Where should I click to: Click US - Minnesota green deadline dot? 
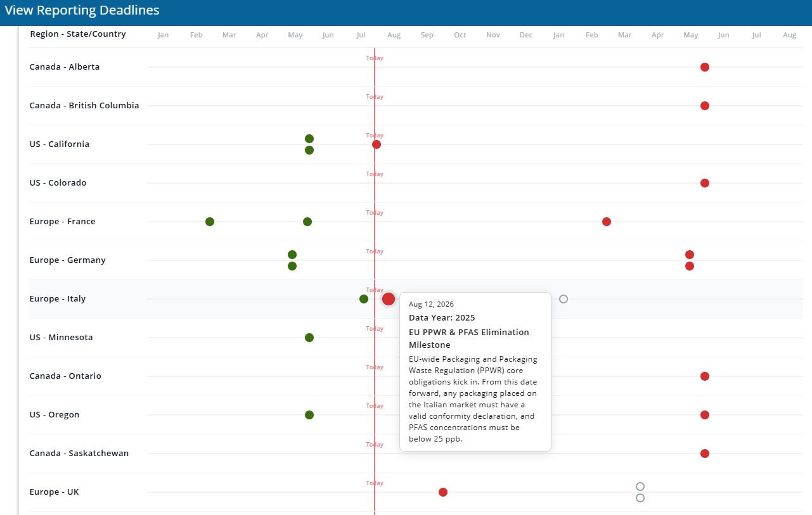[x=309, y=338]
